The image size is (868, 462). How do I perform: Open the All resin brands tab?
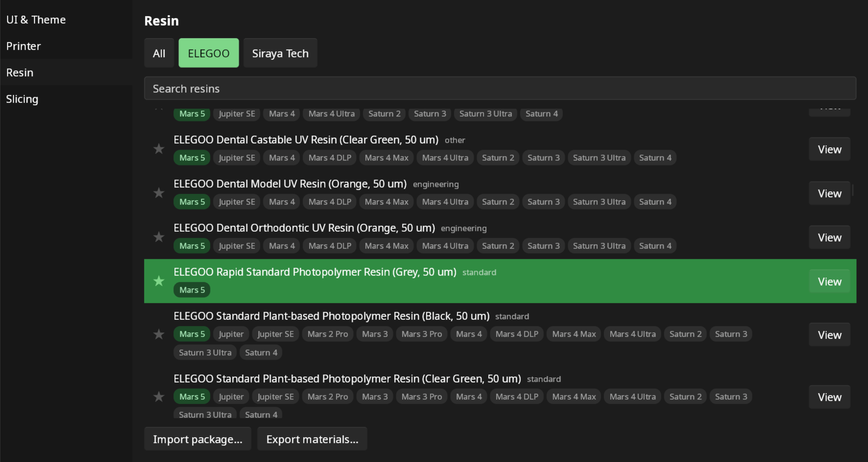pyautogui.click(x=159, y=53)
